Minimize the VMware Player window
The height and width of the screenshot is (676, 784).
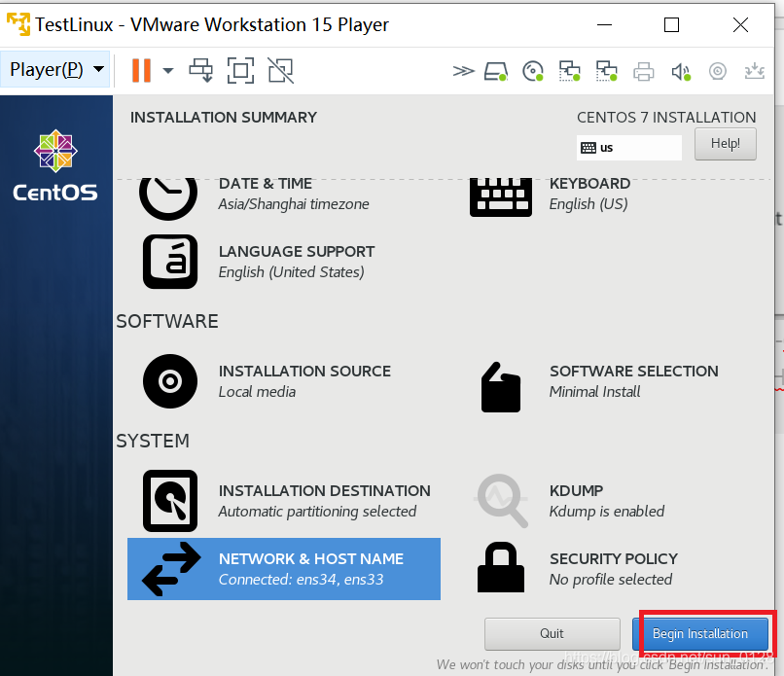[x=604, y=24]
